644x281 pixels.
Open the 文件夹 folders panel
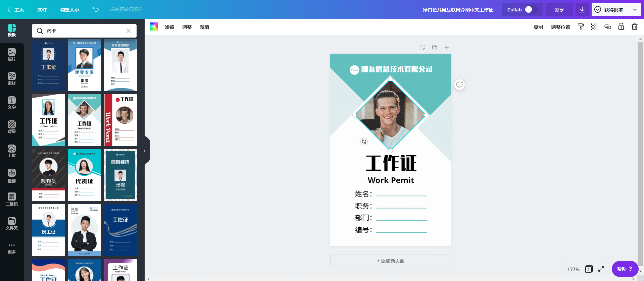[12, 223]
